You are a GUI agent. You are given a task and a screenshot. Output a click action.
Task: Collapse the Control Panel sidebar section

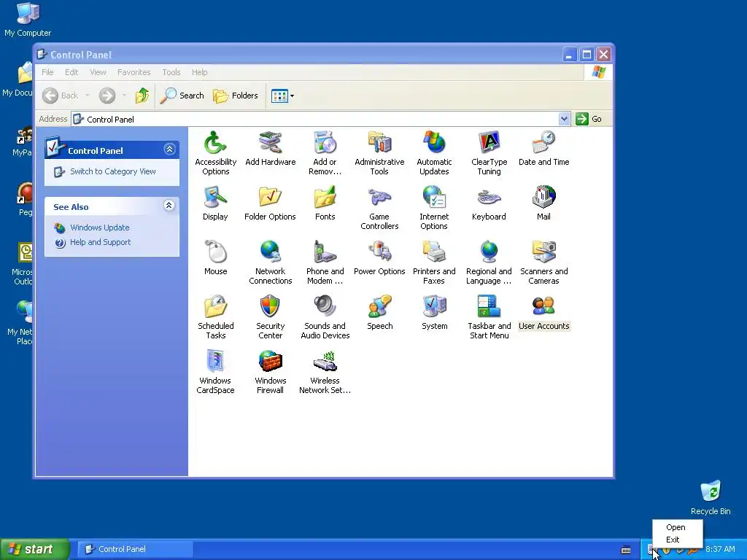click(x=169, y=149)
